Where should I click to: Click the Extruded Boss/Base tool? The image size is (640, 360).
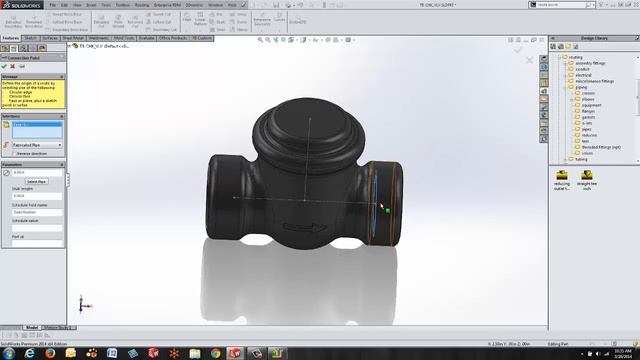13,22
